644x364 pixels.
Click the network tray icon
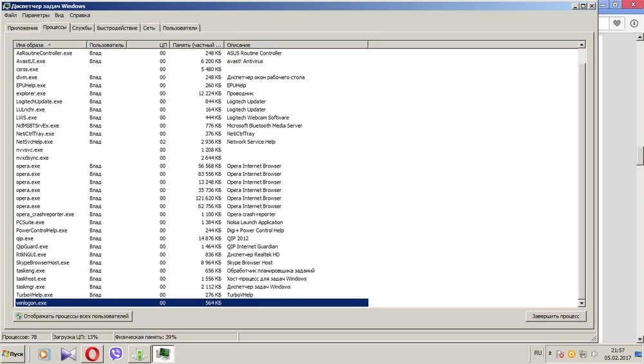(582, 354)
